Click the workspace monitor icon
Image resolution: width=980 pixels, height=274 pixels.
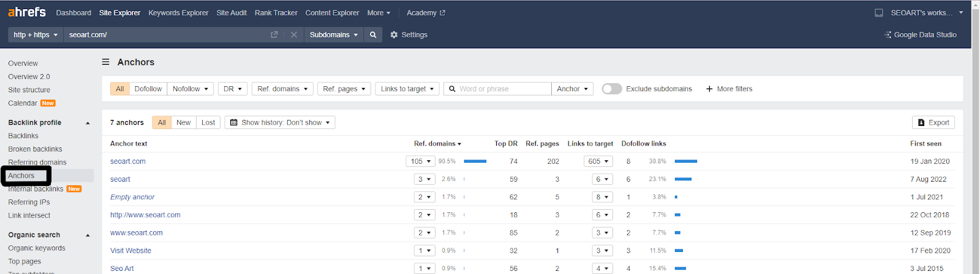tap(879, 13)
